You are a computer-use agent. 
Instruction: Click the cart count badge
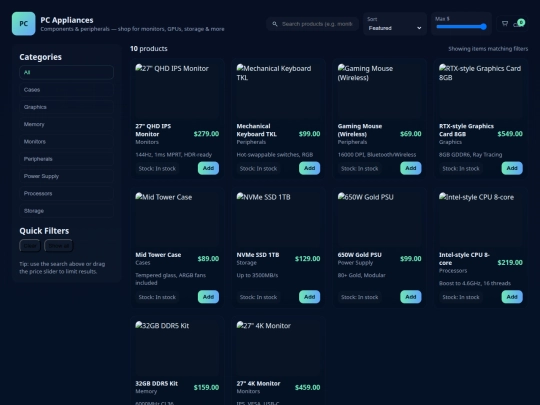[x=521, y=22]
